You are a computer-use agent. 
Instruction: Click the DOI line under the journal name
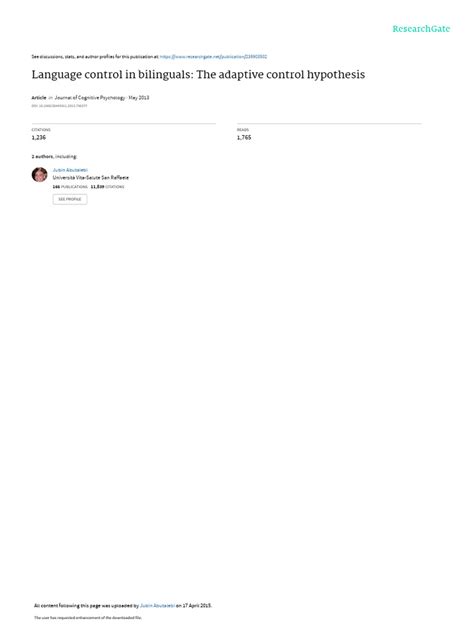[x=59, y=106]
